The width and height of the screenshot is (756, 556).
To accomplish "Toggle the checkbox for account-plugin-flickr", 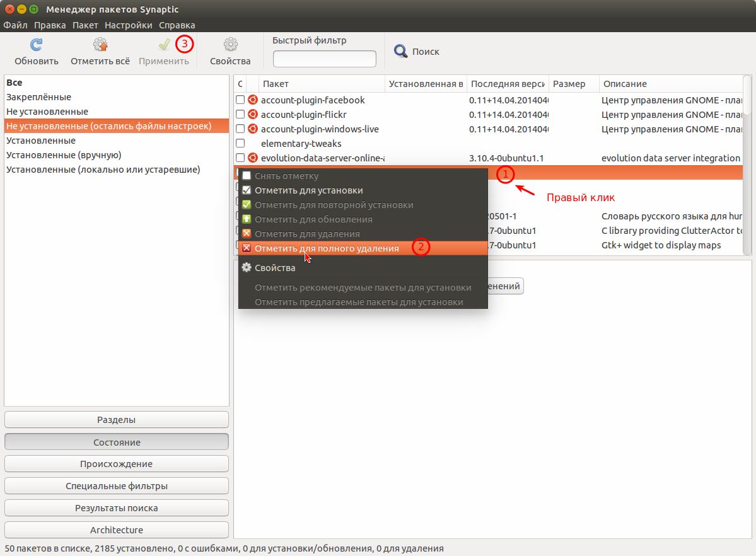I will (x=240, y=114).
